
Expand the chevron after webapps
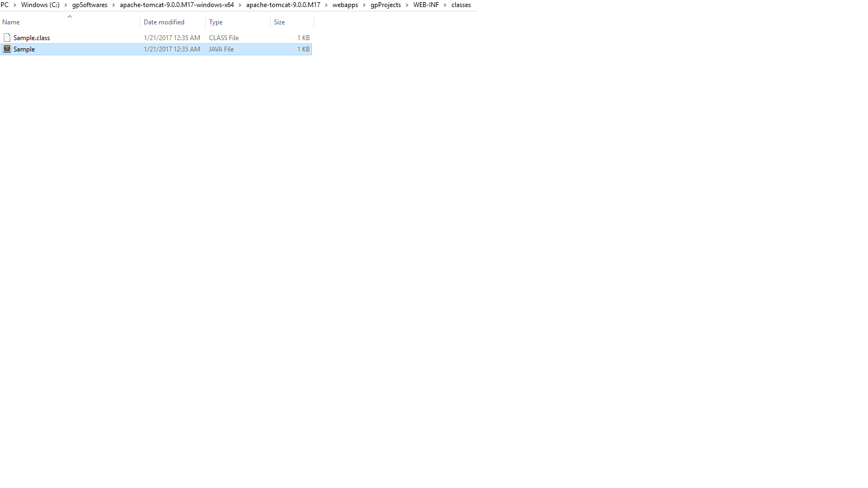(364, 5)
